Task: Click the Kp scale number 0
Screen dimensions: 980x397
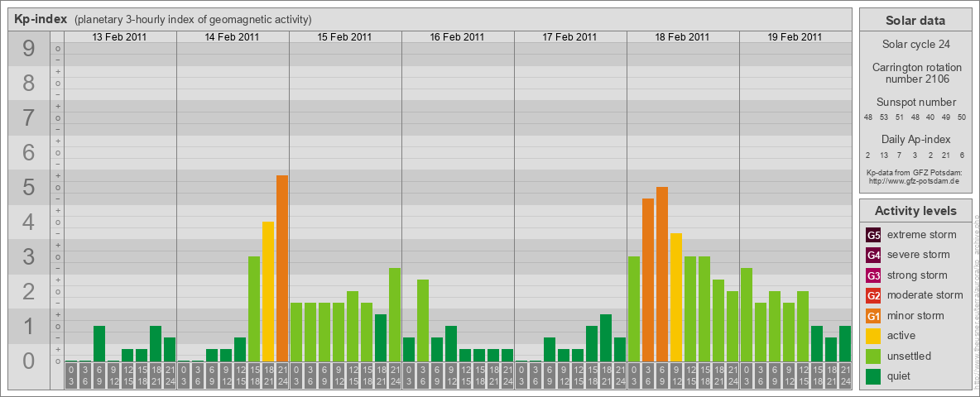Action: [28, 361]
